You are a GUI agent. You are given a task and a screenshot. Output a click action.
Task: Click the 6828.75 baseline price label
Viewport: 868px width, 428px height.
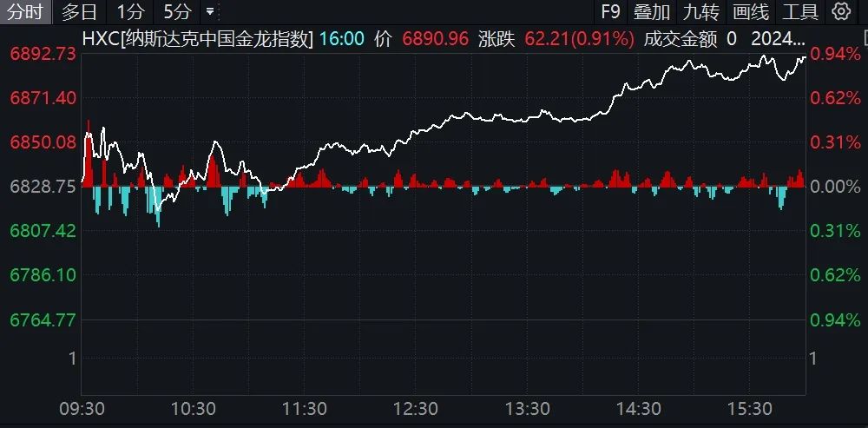[43, 187]
